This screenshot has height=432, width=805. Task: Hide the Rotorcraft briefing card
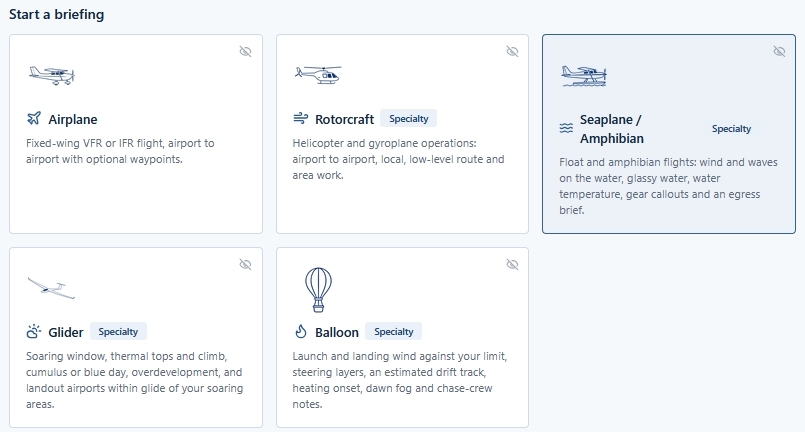[x=512, y=51]
